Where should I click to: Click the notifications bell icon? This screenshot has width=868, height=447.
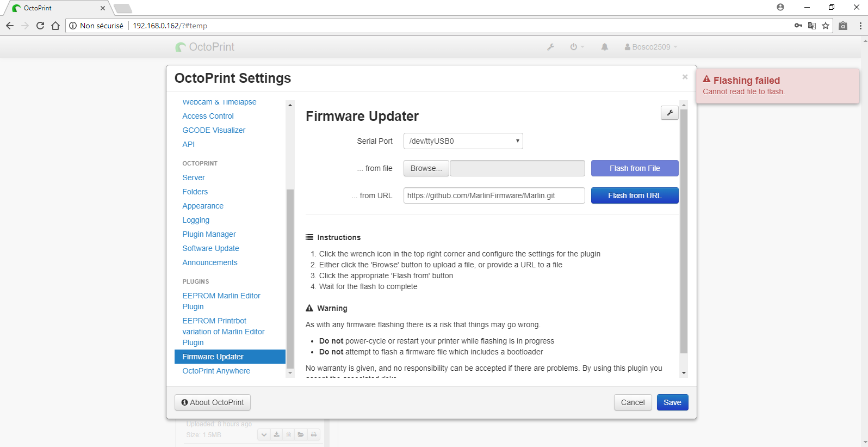604,47
